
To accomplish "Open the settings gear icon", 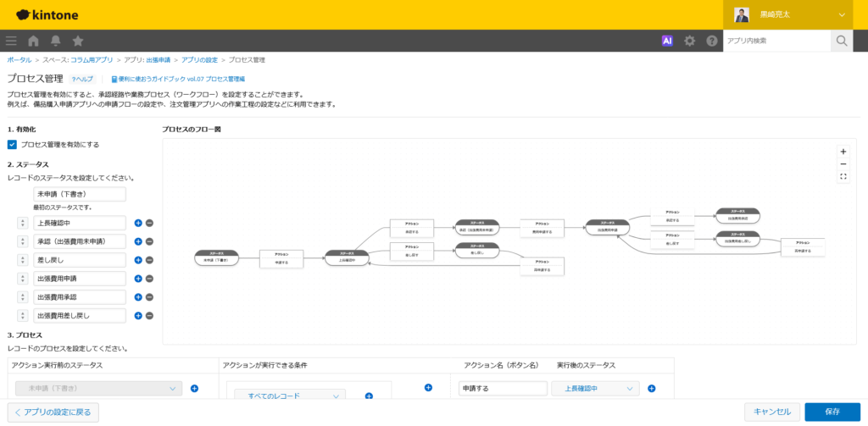I will (689, 41).
